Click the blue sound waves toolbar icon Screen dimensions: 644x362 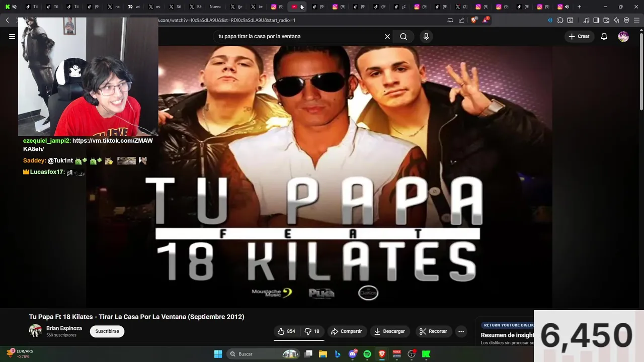[x=550, y=20]
